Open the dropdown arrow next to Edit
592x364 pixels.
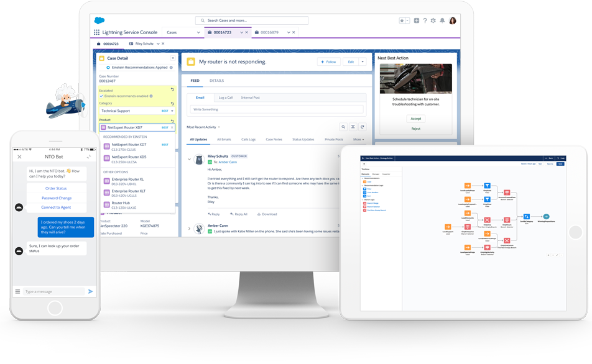(x=363, y=62)
